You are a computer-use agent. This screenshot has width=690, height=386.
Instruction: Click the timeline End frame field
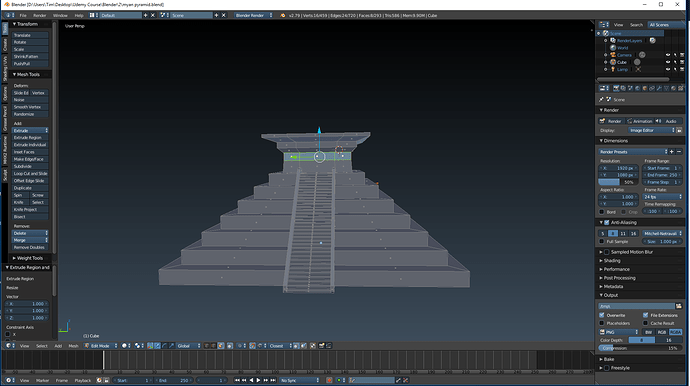pos(174,380)
